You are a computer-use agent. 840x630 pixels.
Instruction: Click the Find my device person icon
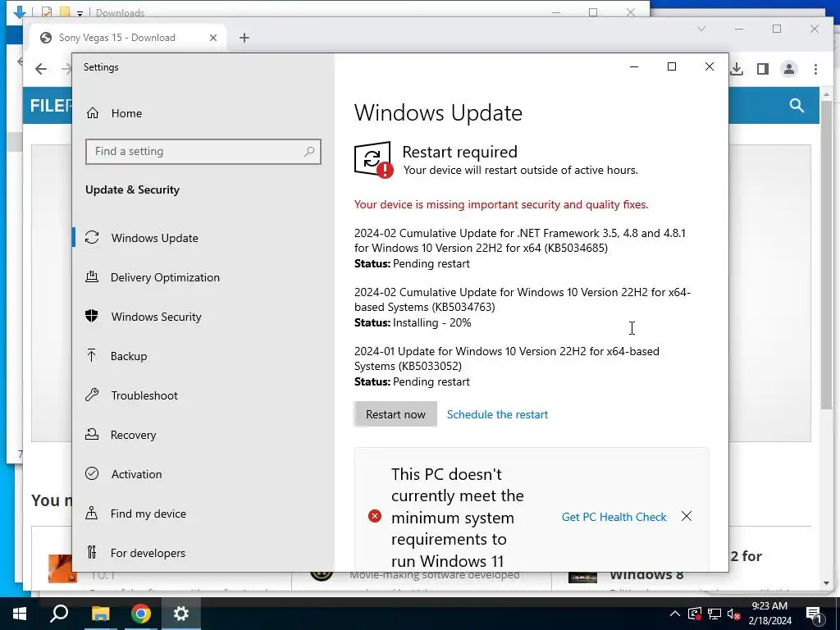click(92, 514)
